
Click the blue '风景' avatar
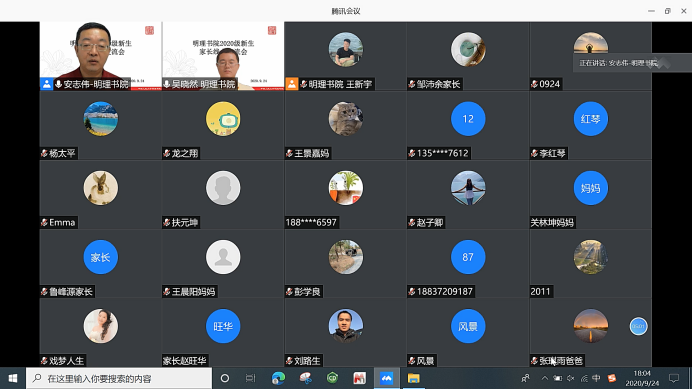click(x=468, y=326)
